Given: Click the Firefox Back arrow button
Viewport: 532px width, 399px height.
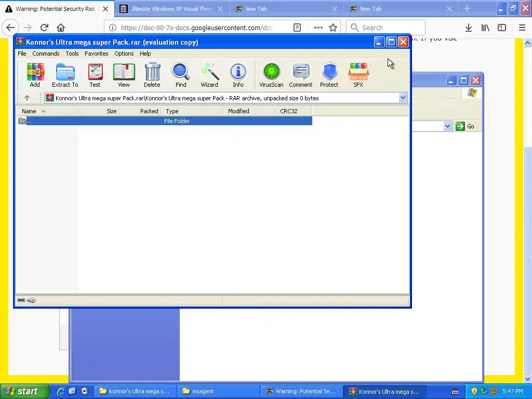Looking at the screenshot, I should 10,28.
